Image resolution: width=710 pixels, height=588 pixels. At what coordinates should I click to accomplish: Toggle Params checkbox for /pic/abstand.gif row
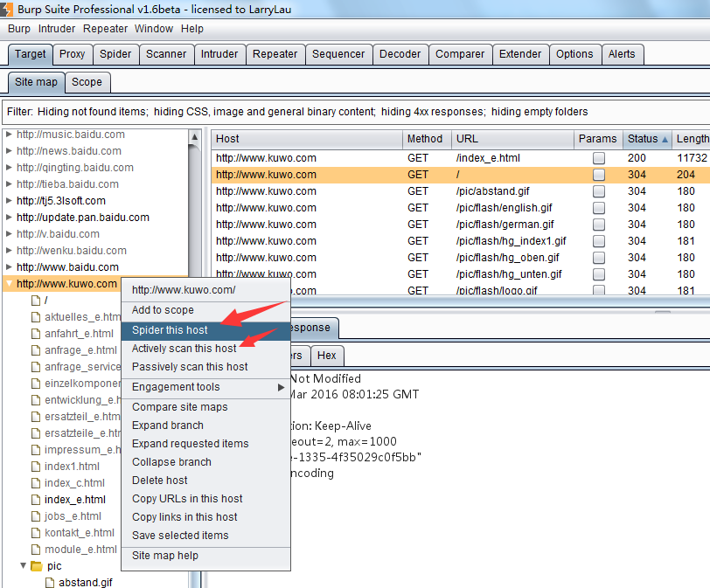(599, 191)
